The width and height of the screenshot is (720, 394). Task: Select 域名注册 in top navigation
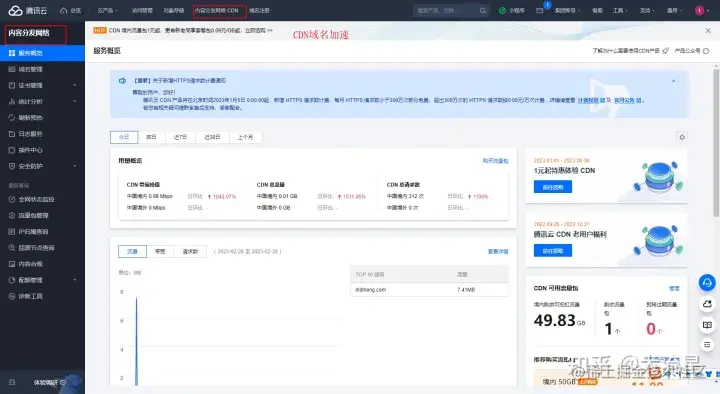click(259, 10)
